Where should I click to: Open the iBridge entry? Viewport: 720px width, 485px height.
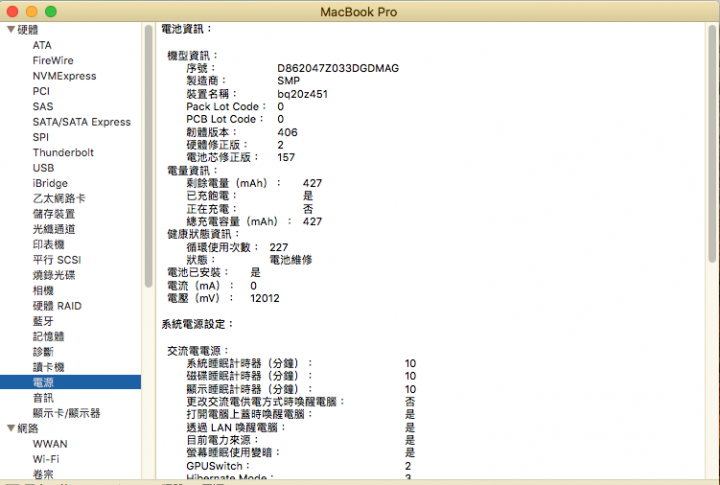pos(50,183)
